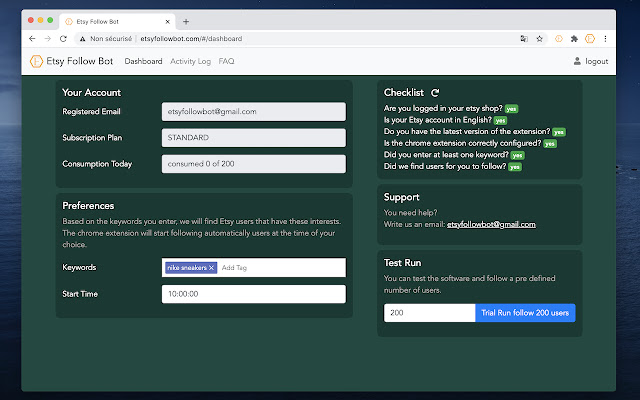The height and width of the screenshot is (400, 640).
Task: Open the translate page icon
Action: (x=524, y=39)
